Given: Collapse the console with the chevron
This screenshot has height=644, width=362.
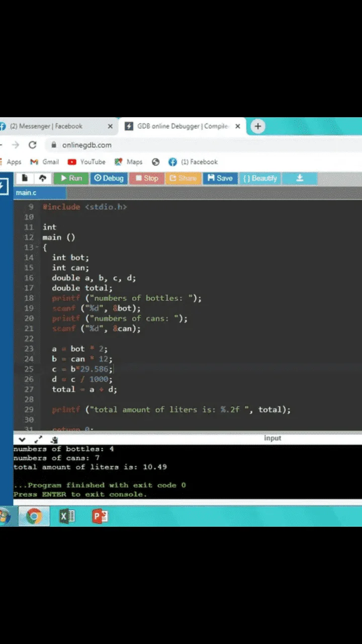Looking at the screenshot, I should click(x=22, y=439).
